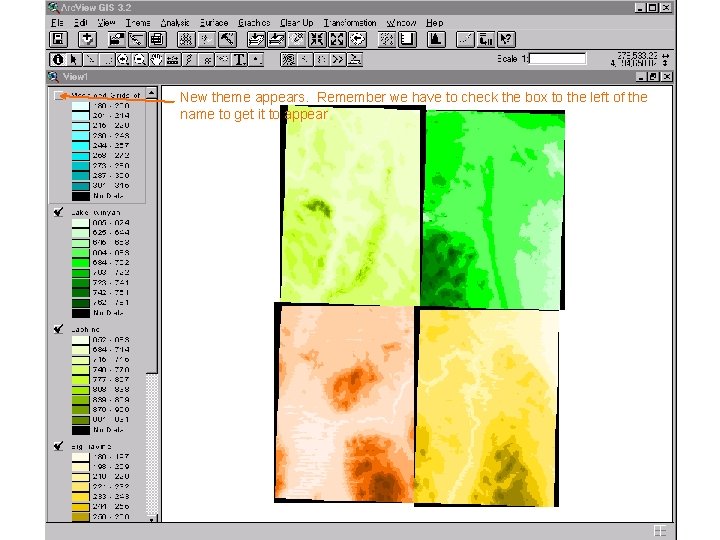The height and width of the screenshot is (540, 720).
Task: Click the yellow-green swatch for 777 - 807
Action: 80,380
